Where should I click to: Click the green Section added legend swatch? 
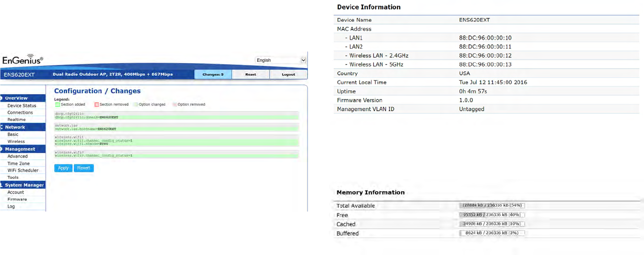[57, 104]
